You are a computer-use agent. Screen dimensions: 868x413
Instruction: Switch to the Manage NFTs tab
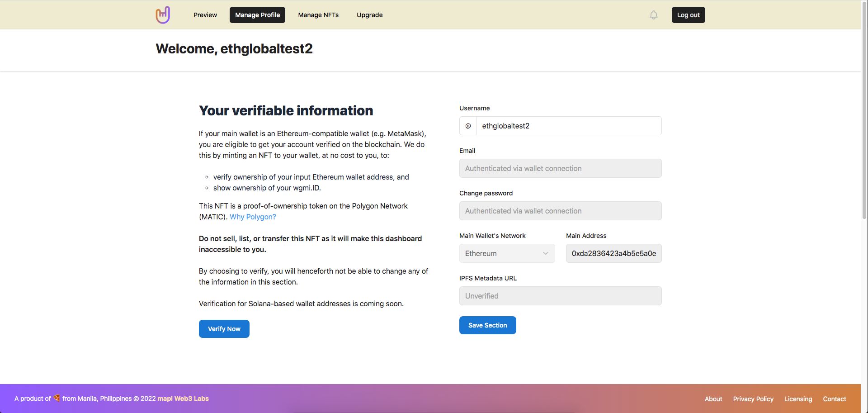click(x=318, y=15)
